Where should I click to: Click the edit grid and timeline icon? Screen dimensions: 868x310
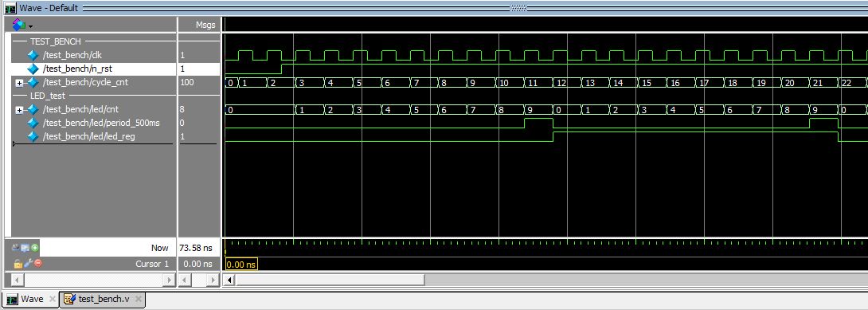pyautogui.click(x=25, y=248)
